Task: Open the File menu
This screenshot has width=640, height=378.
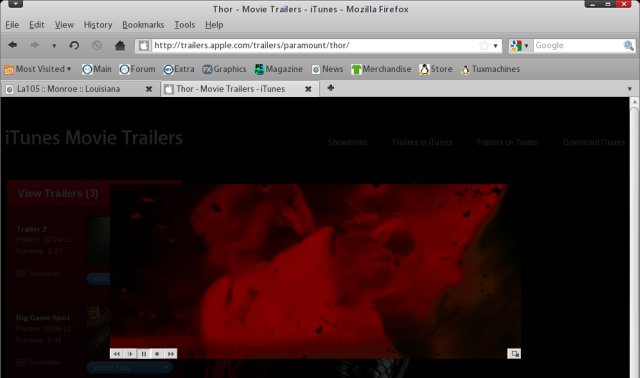Action: (12, 25)
